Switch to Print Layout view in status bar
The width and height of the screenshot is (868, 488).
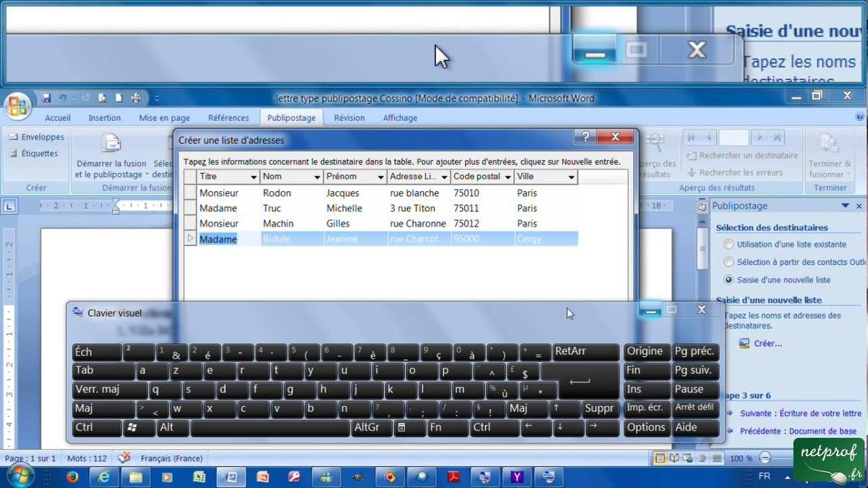tap(660, 458)
